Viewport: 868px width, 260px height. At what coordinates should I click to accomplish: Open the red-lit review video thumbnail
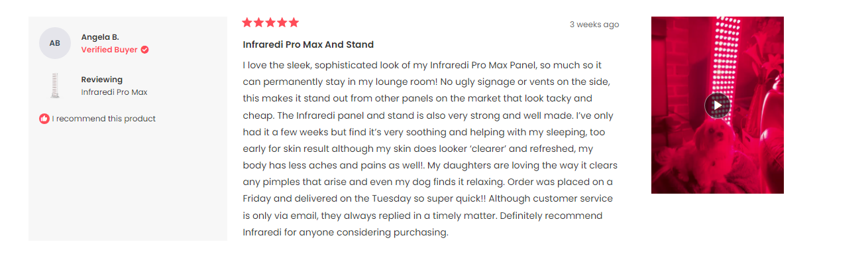click(x=718, y=105)
